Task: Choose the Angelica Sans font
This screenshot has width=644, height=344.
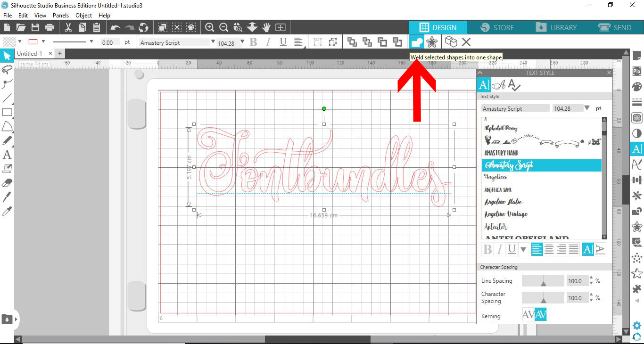Action: pos(498,190)
